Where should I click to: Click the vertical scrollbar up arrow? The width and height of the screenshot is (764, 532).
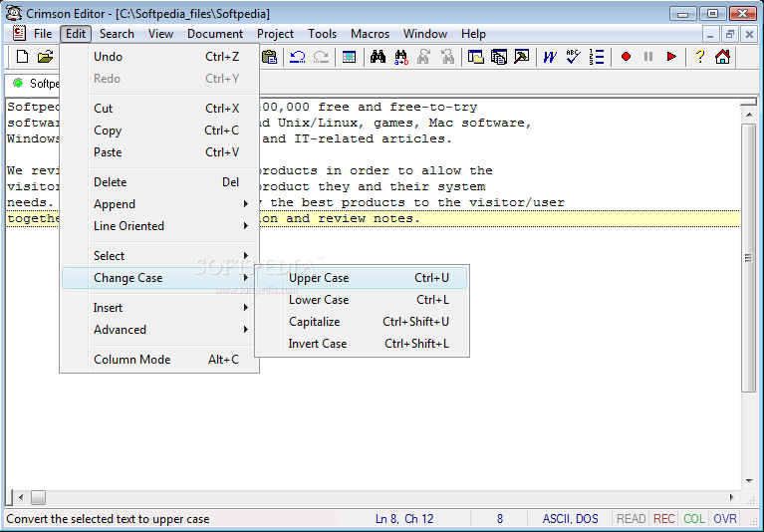click(x=748, y=114)
